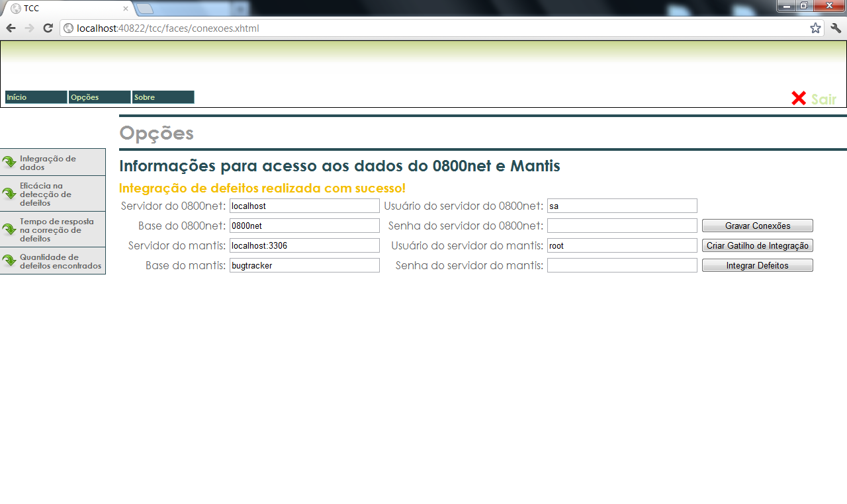Click the Opções page heading

click(x=156, y=133)
